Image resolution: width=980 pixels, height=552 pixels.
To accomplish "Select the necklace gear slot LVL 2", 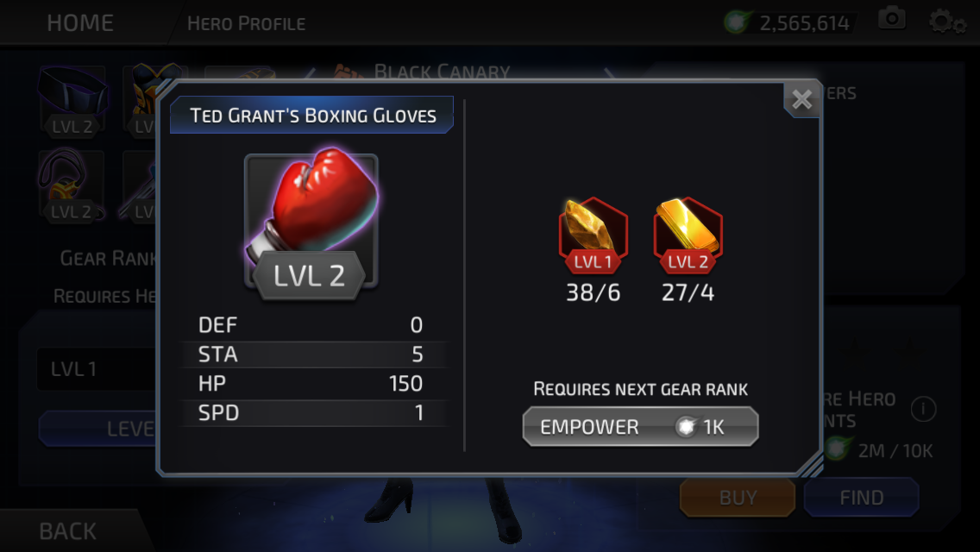I will 71,185.
